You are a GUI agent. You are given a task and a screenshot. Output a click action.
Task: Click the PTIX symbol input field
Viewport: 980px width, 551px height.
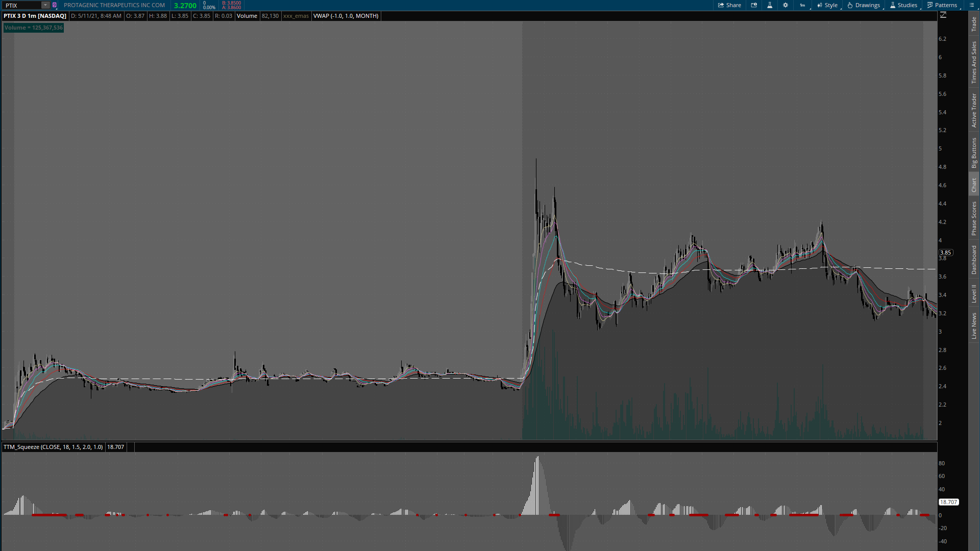tap(22, 5)
